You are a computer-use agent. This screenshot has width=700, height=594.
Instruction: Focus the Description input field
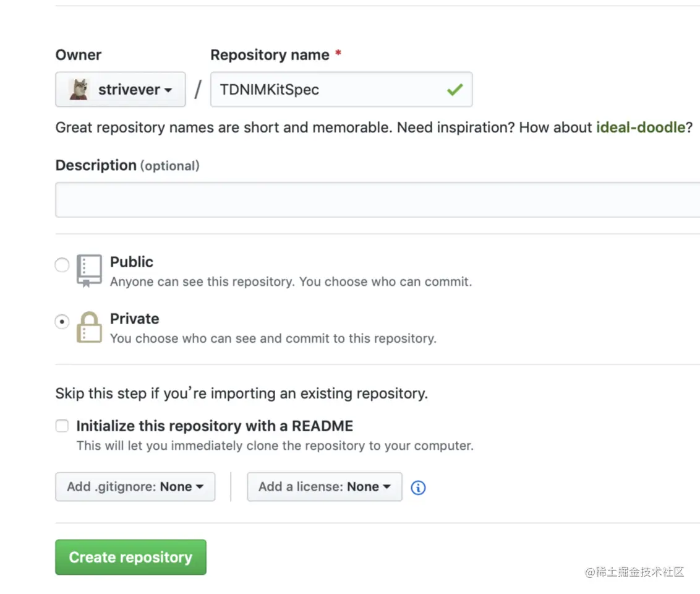click(x=378, y=200)
